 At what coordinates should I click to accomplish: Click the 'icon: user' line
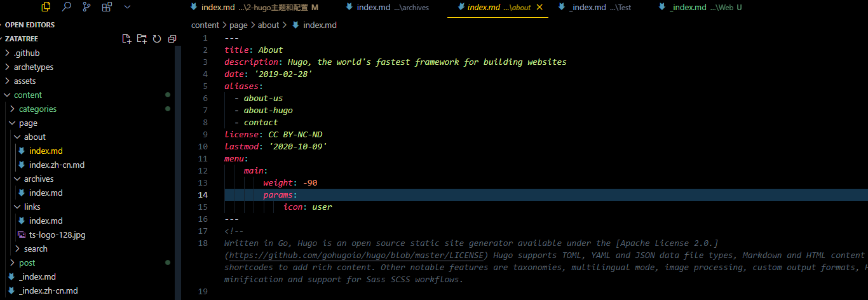point(308,207)
